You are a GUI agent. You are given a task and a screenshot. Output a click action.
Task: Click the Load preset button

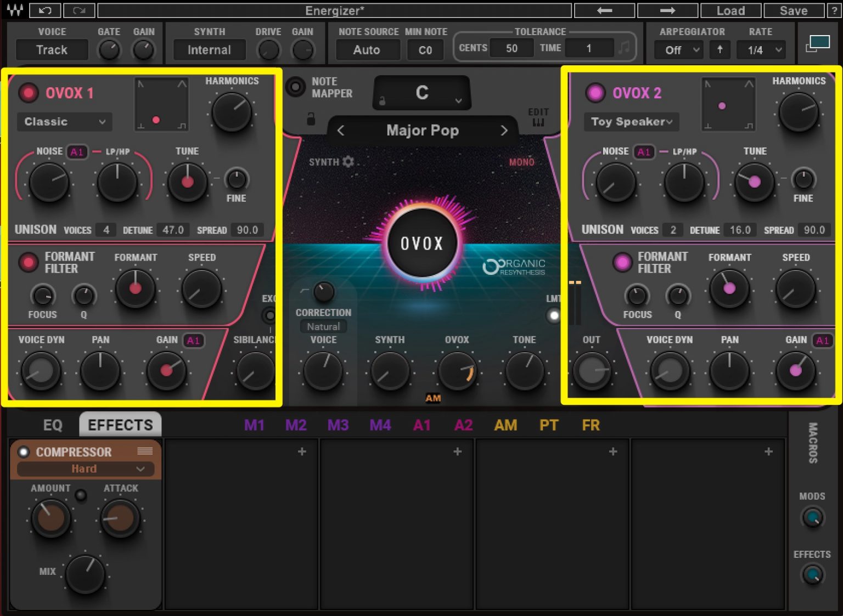(x=730, y=10)
